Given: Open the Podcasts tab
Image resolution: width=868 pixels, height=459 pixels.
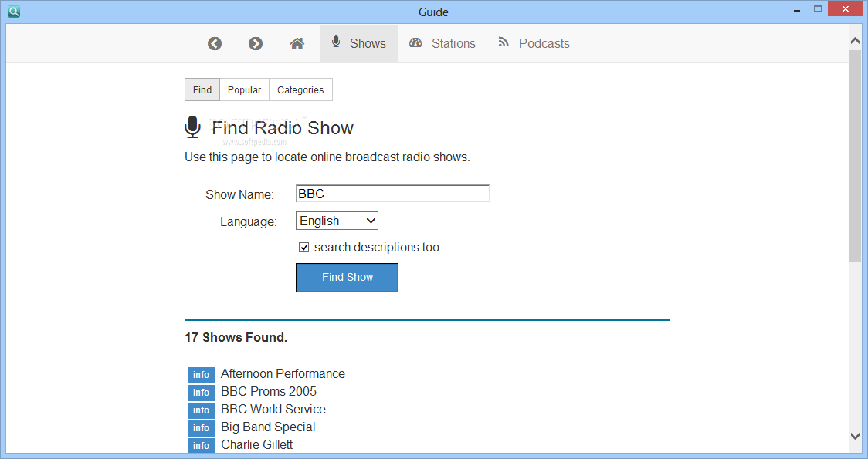Looking at the screenshot, I should click(x=534, y=43).
